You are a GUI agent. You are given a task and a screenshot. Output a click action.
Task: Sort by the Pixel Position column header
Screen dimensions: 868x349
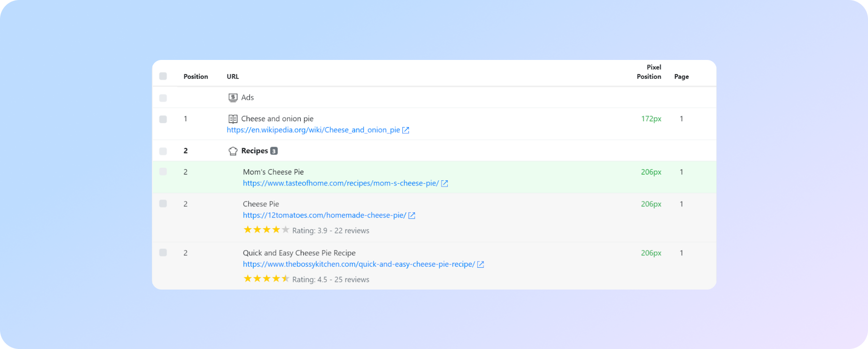point(648,72)
